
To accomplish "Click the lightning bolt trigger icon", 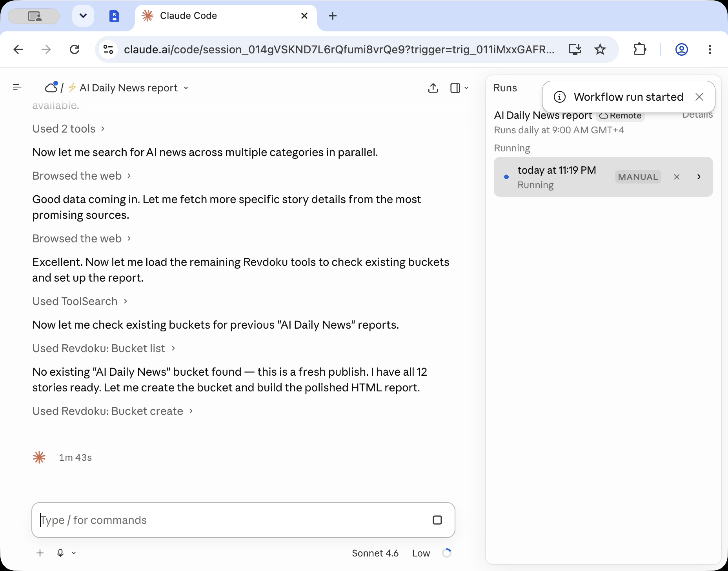I will [72, 87].
